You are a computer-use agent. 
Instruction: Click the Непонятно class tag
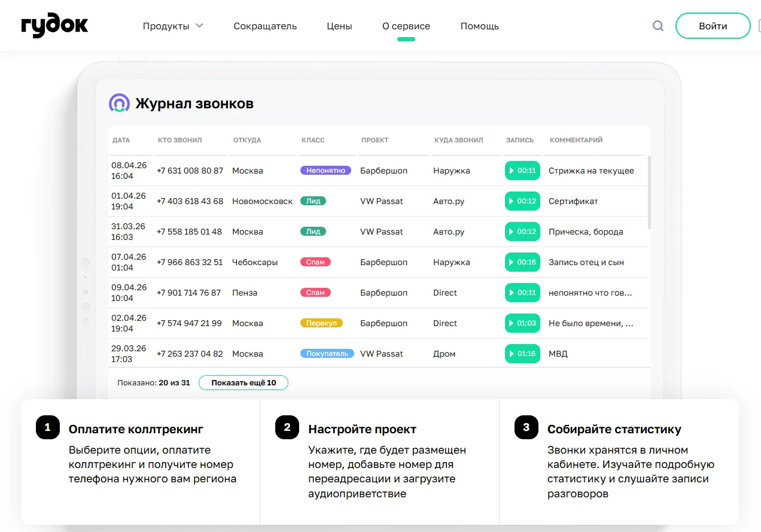[325, 171]
